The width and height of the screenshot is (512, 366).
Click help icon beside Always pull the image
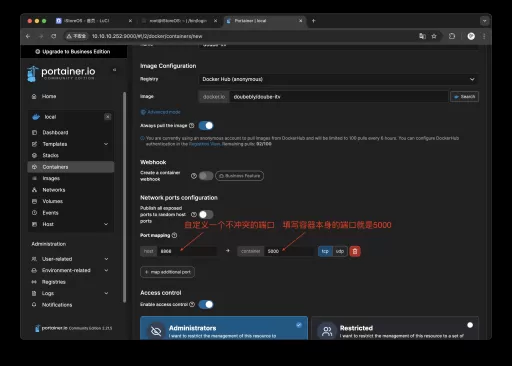pos(192,126)
